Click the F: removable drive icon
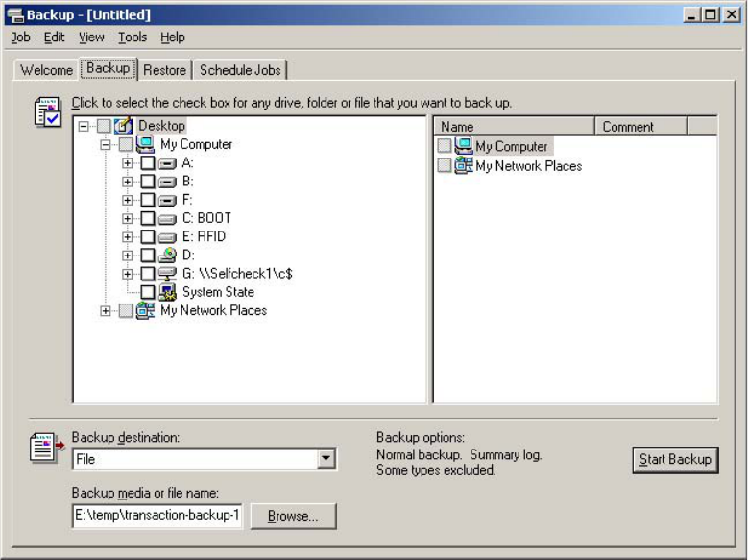The height and width of the screenshot is (560, 748). pyautogui.click(x=167, y=201)
